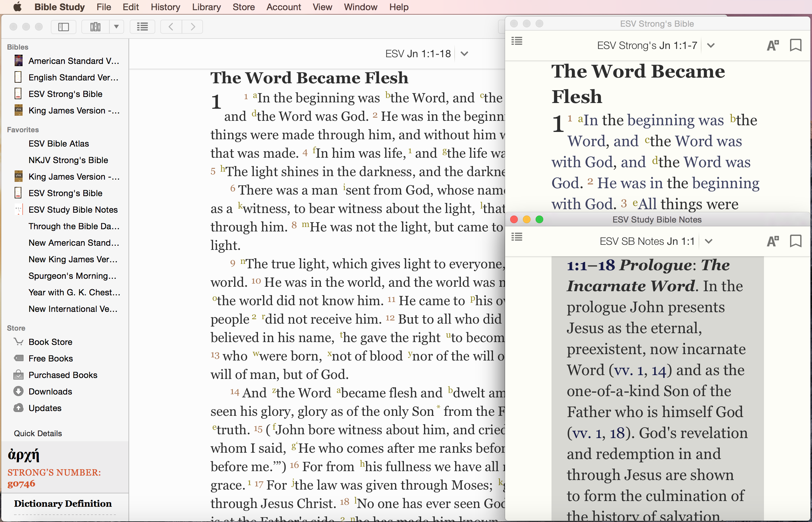Click the Downloads arrow icon
The height and width of the screenshot is (522, 812).
pos(18,392)
